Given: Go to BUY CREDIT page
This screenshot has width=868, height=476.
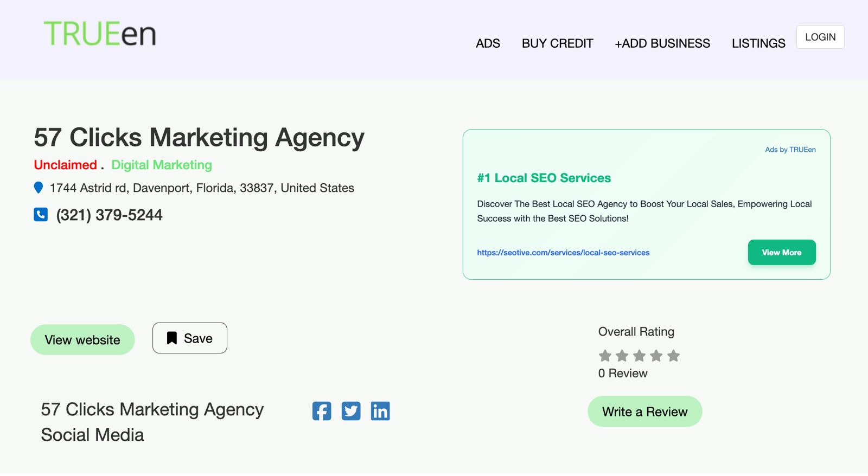Looking at the screenshot, I should (x=557, y=43).
